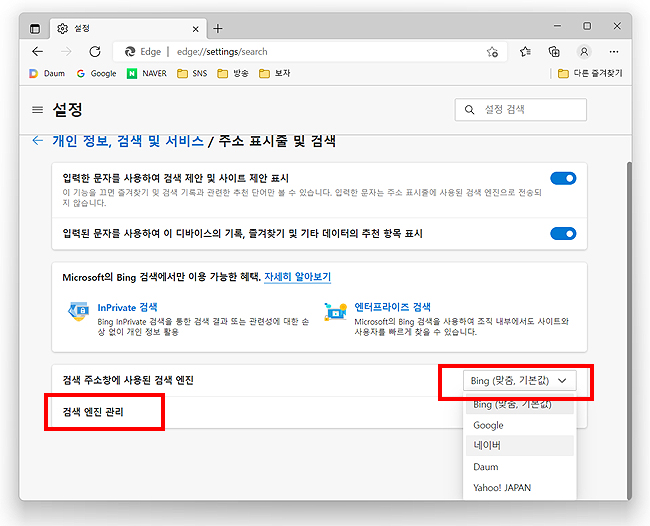This screenshot has width=650, height=526.
Task: Click the address bar URL edge://settings/search
Action: (222, 52)
